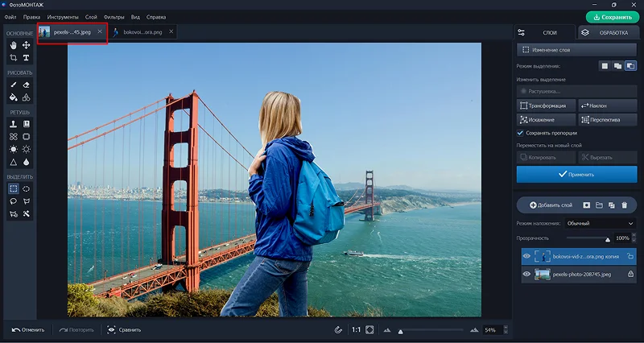Set zoom to 1:1 scale
This screenshot has width=644, height=343.
point(356,330)
